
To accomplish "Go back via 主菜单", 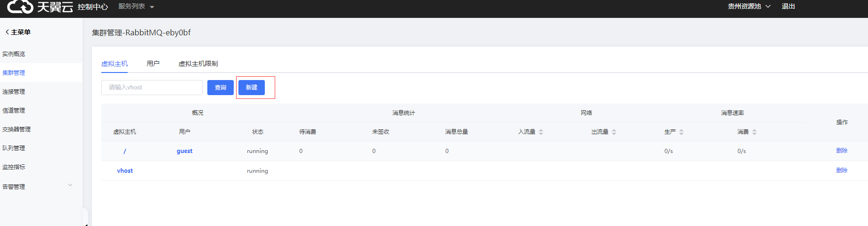I will click(18, 32).
